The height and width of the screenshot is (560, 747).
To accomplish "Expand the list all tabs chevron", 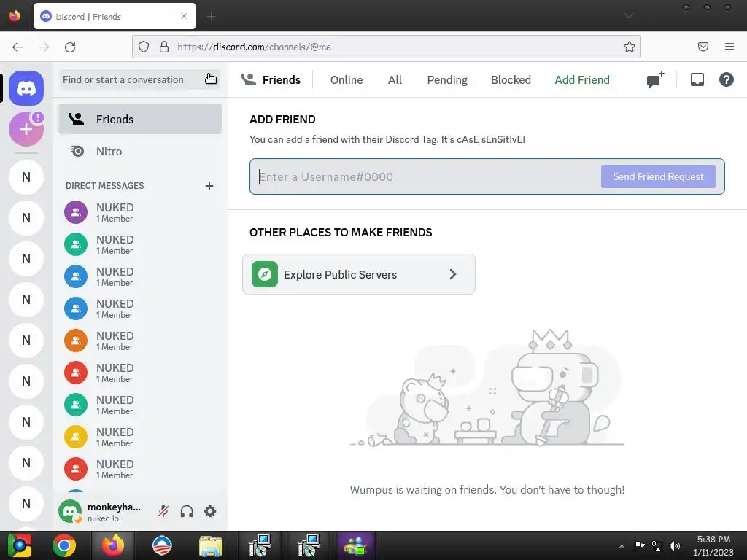I will tap(629, 16).
